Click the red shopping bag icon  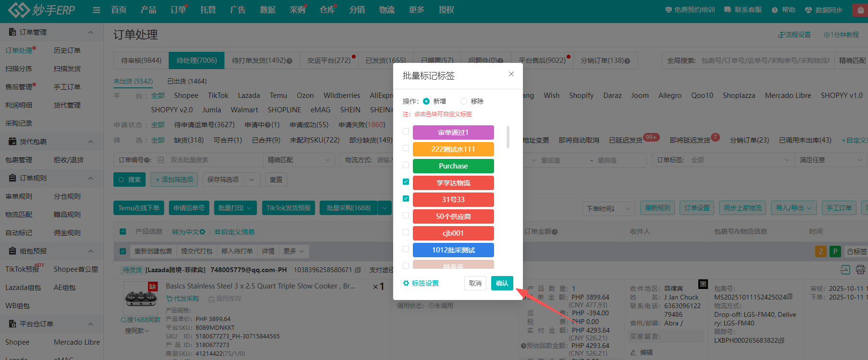[x=860, y=10]
